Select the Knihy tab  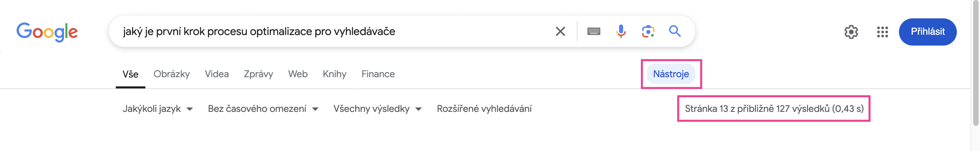pos(334,74)
